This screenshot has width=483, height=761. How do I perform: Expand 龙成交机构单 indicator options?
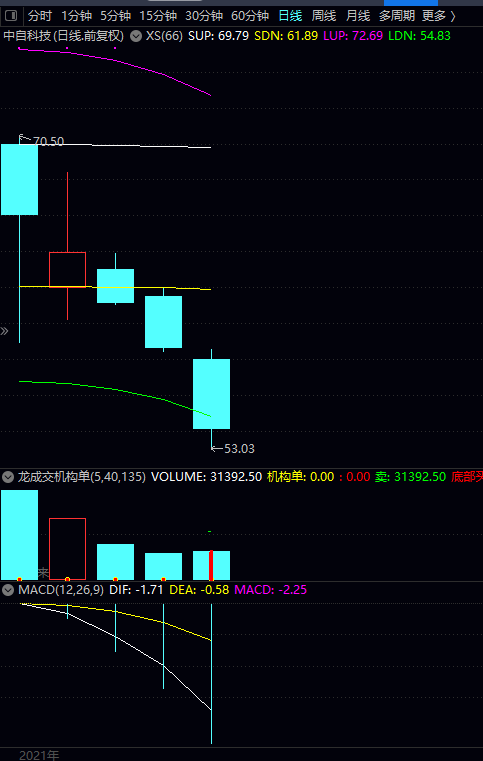[7, 477]
